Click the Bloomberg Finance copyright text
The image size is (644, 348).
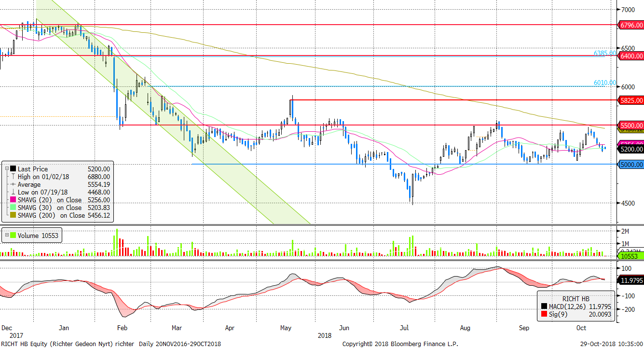pyautogui.click(x=401, y=344)
